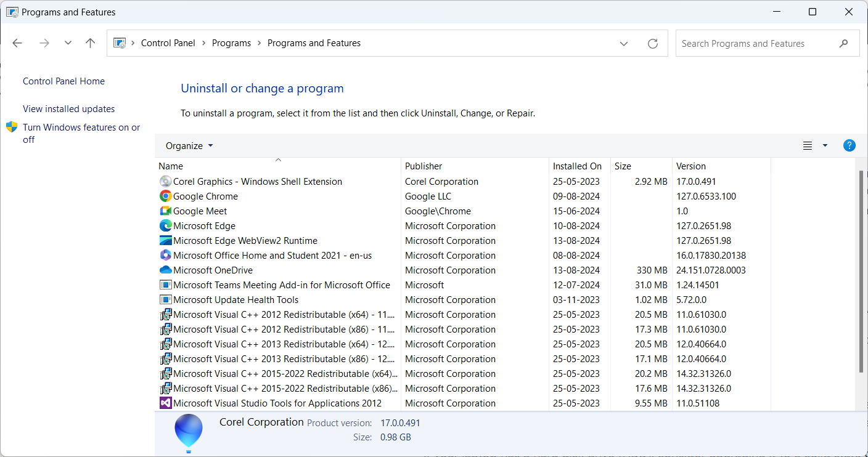Expand the chevron before Control Panel breadcrumb
This screenshot has width=868, height=457.
coord(133,43)
